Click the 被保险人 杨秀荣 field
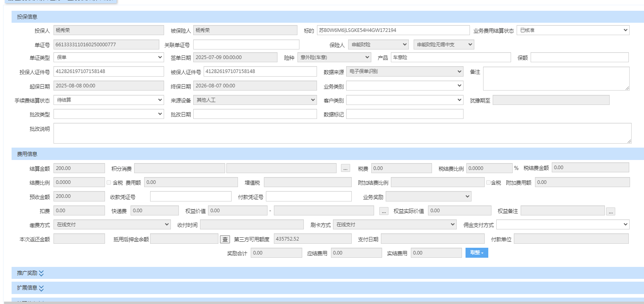644x304 pixels. [245, 30]
